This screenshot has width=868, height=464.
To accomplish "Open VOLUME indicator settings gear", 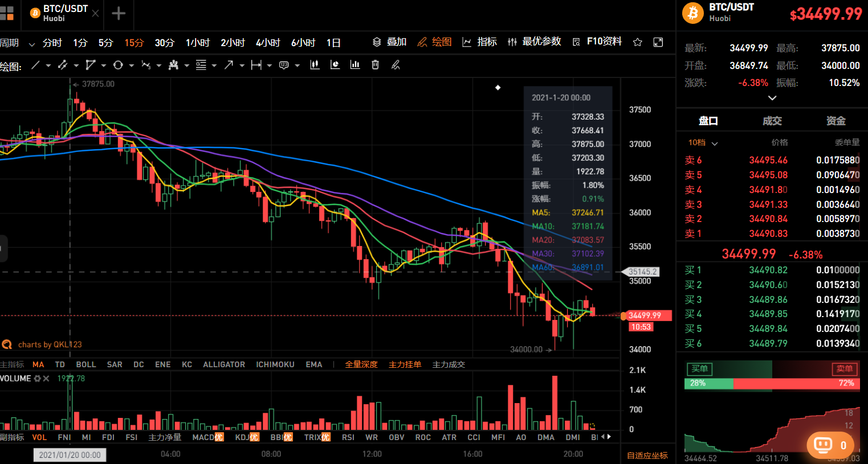I will [38, 379].
